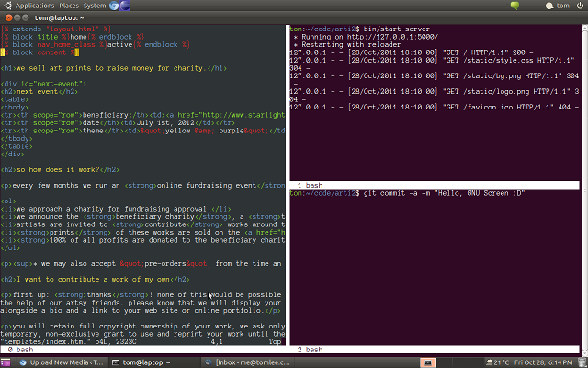Click the bin/start-server command line

(359, 29)
